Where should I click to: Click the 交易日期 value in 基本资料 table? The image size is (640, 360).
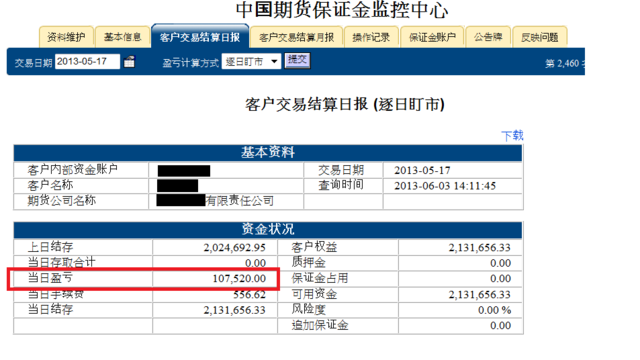[x=422, y=170]
